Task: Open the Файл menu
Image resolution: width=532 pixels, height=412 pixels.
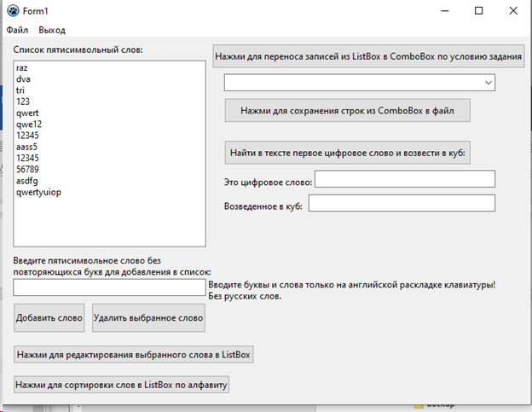Action: [x=17, y=30]
